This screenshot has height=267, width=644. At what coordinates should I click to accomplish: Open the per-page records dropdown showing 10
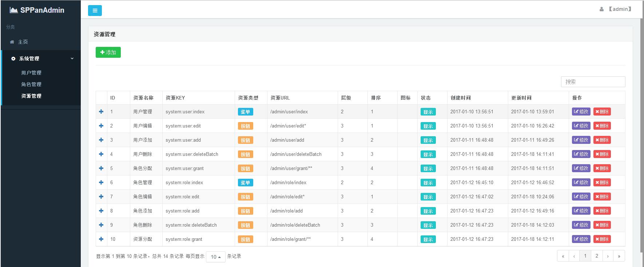coord(216,257)
